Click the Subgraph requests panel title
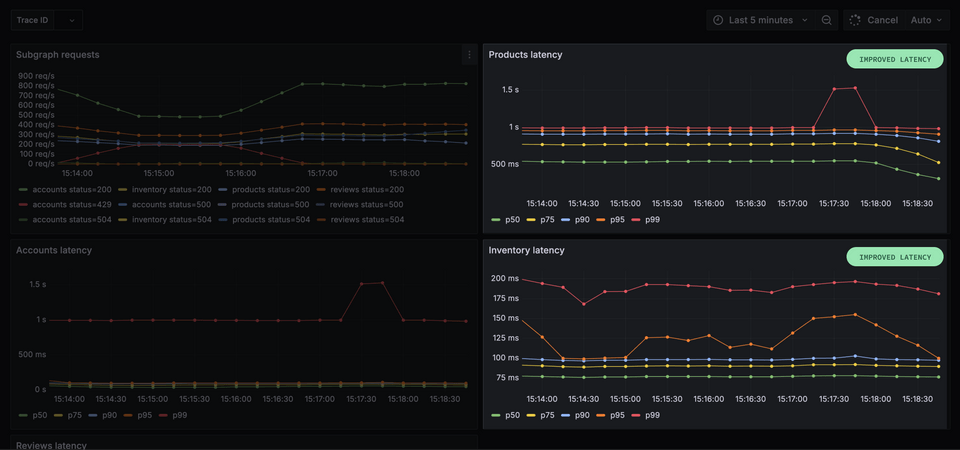 [58, 54]
